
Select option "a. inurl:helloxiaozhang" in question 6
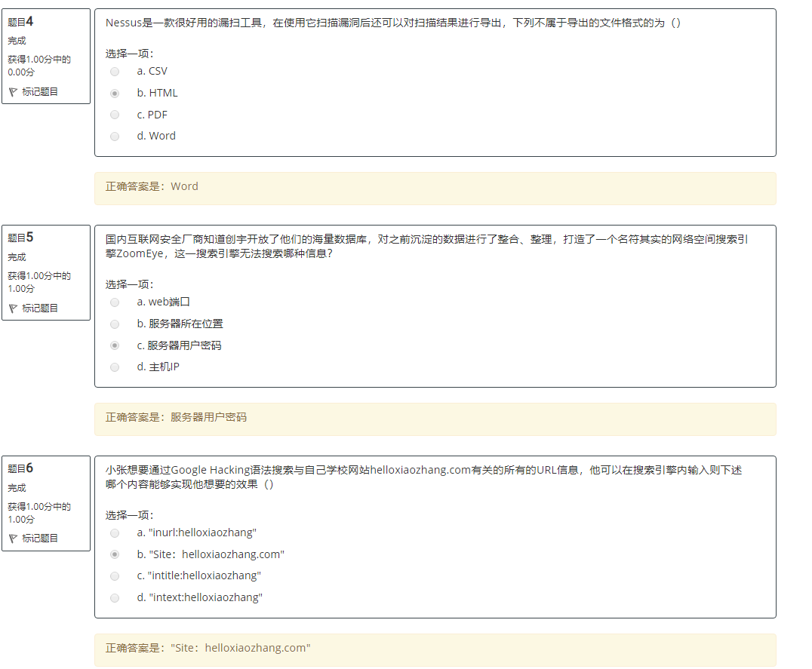114,532
